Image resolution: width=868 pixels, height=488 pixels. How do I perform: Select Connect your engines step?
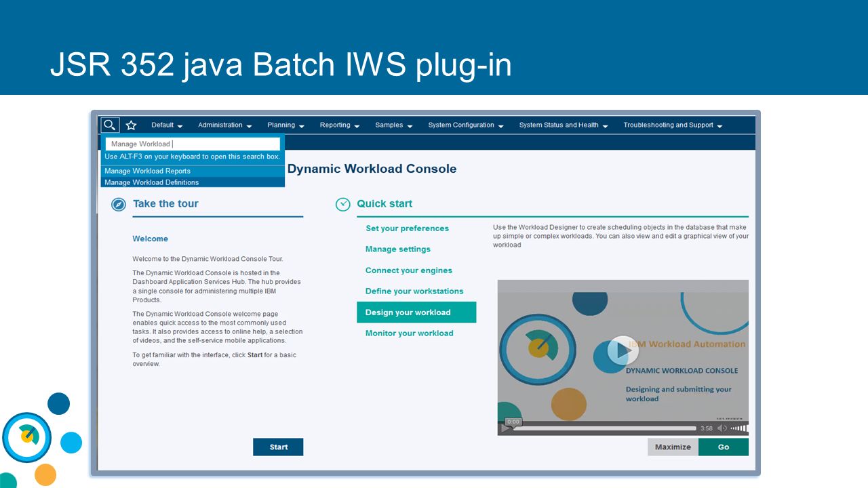[x=408, y=270]
